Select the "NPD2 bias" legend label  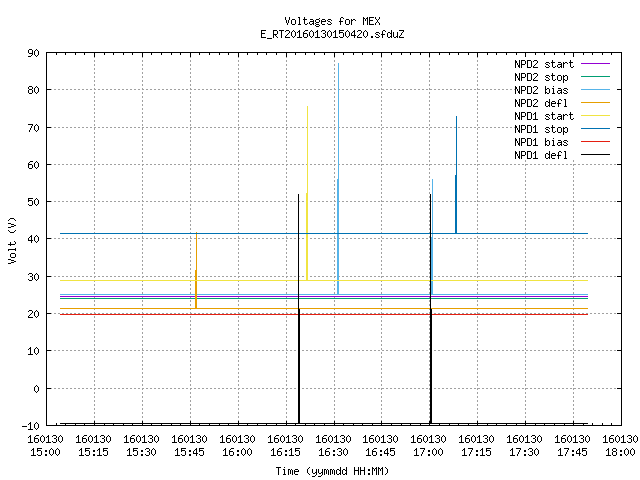[541, 90]
